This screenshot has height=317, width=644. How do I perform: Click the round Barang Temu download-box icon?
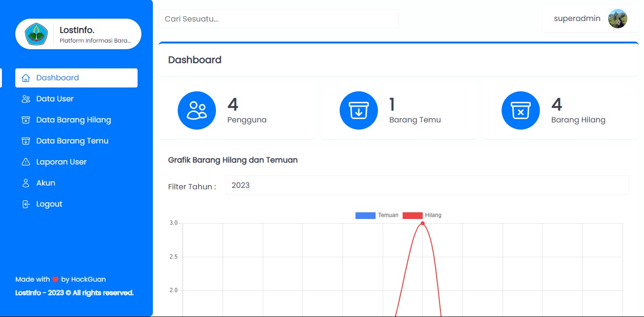click(x=359, y=110)
